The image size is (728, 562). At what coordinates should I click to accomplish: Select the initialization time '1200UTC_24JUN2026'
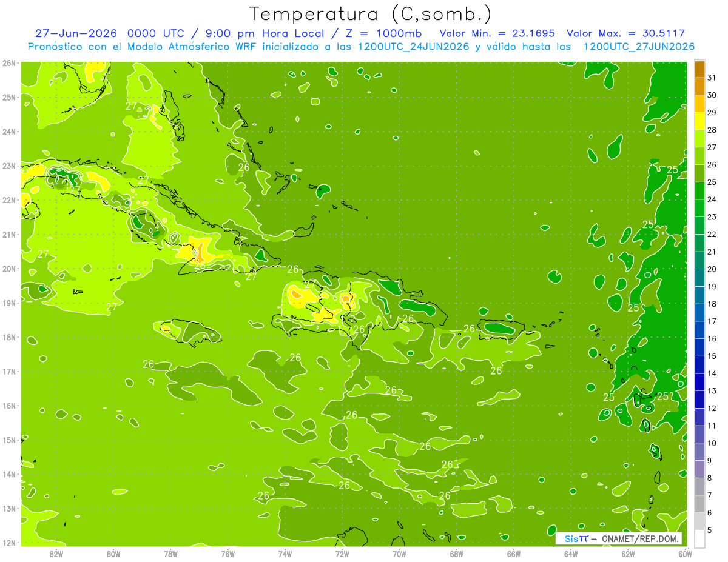(413, 47)
